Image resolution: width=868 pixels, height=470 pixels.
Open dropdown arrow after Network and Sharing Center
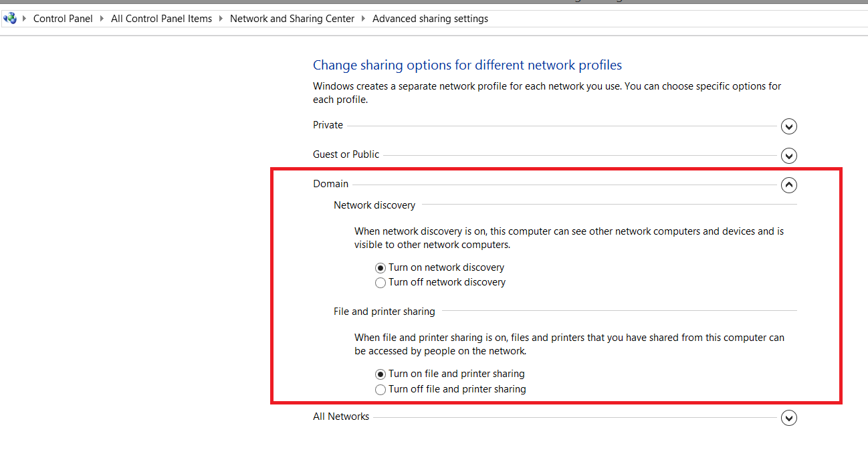coord(364,19)
